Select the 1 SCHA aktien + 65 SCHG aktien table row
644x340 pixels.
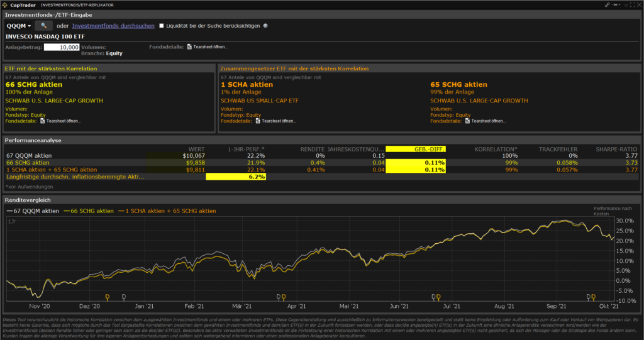coord(321,170)
